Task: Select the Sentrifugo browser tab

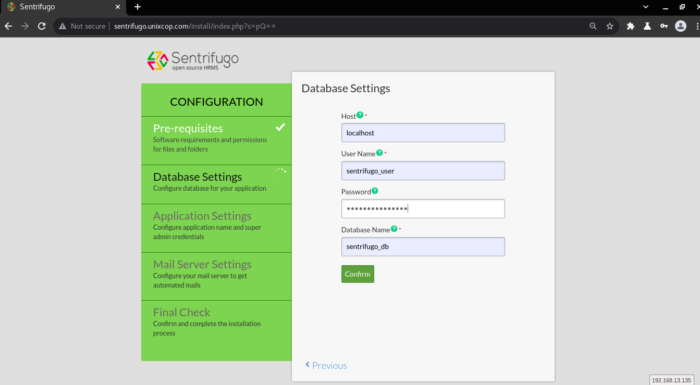Action: [62, 7]
